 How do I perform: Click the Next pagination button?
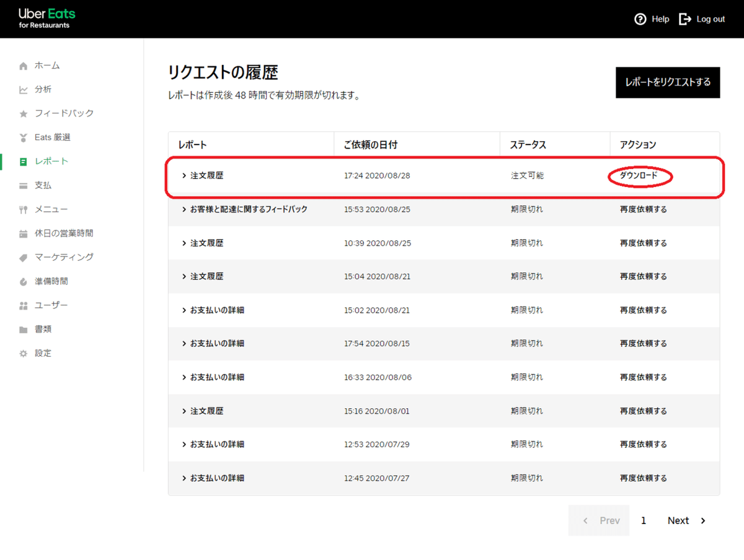tap(686, 520)
